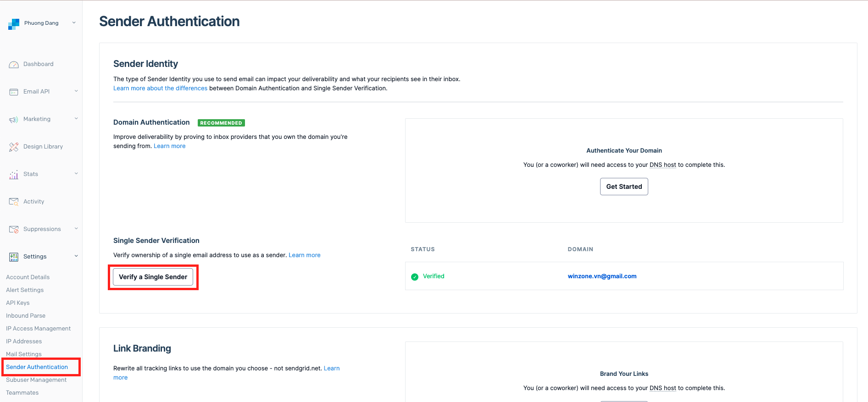Go to Design Library

tap(43, 147)
